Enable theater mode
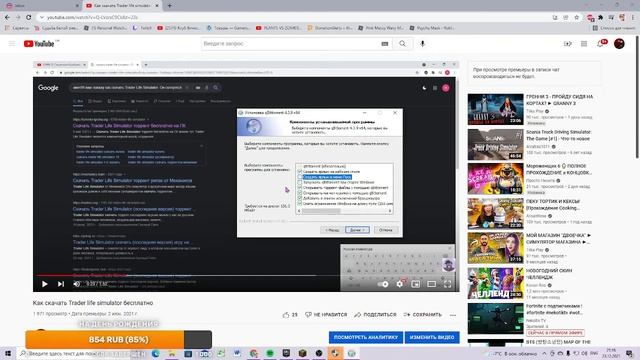Screen dimensions: 640x360 click(x=431, y=284)
